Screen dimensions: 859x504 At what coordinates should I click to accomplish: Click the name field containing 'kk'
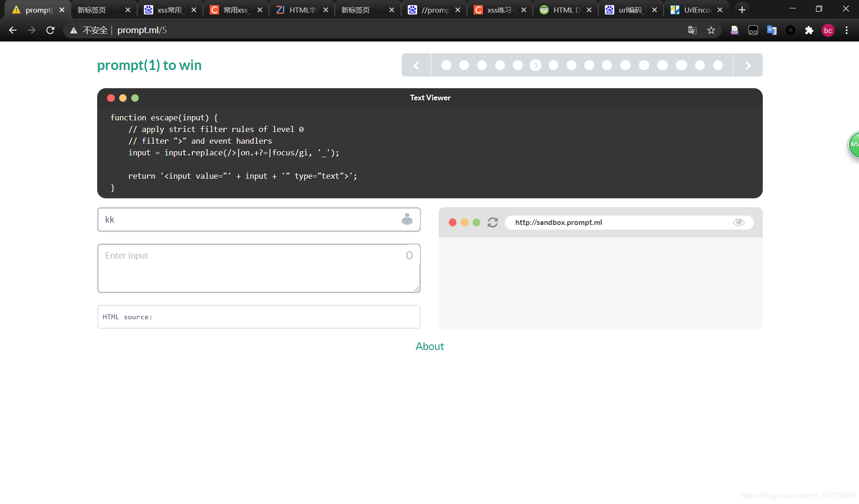(259, 220)
